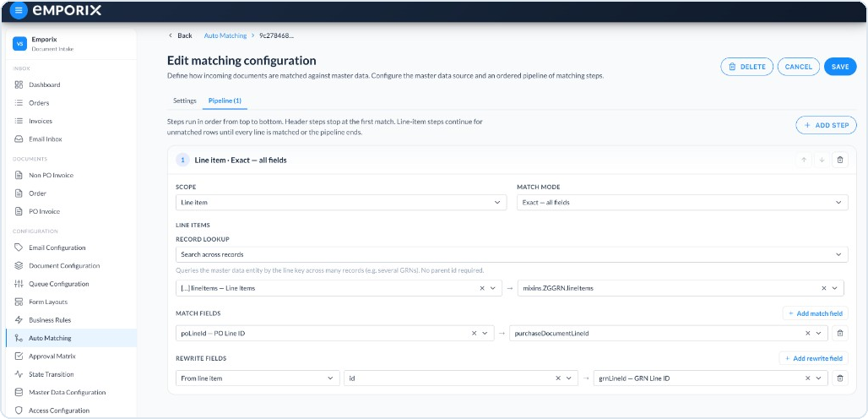Screen dimensions: 868x419
Task: Switch to the Settings tab
Action: [185, 101]
